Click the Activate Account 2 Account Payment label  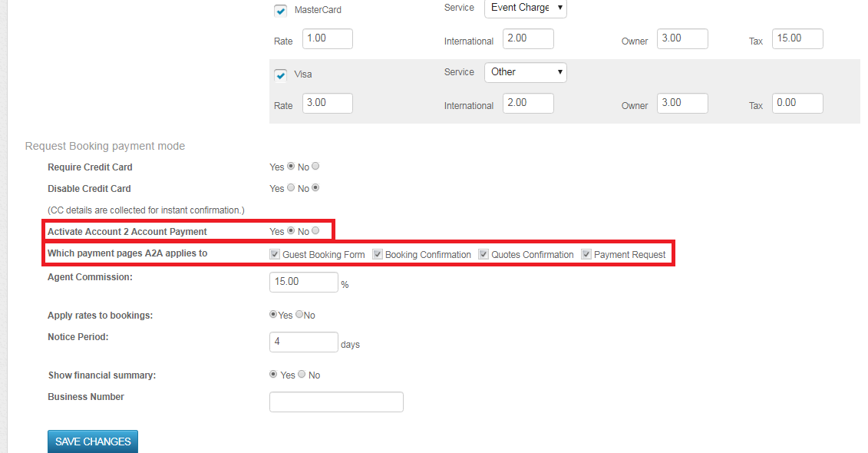(127, 231)
